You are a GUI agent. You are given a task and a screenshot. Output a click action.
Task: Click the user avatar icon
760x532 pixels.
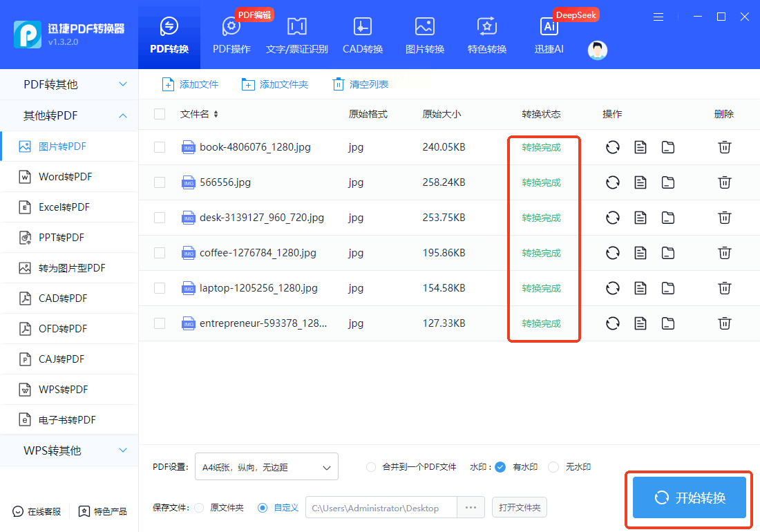(597, 50)
